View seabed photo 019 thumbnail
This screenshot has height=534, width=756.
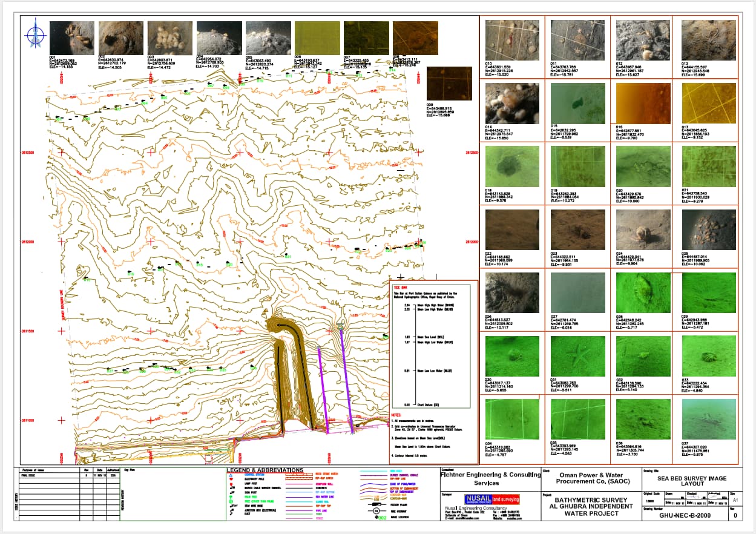577,166
